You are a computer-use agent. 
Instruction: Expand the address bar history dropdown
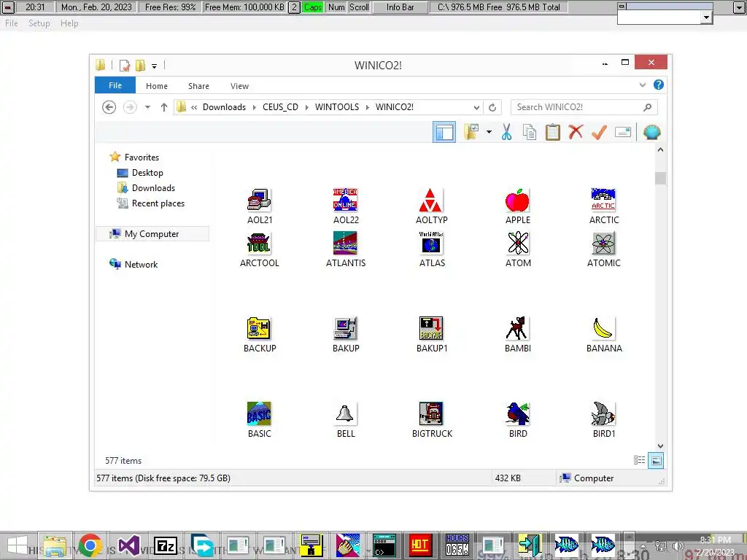coord(476,107)
